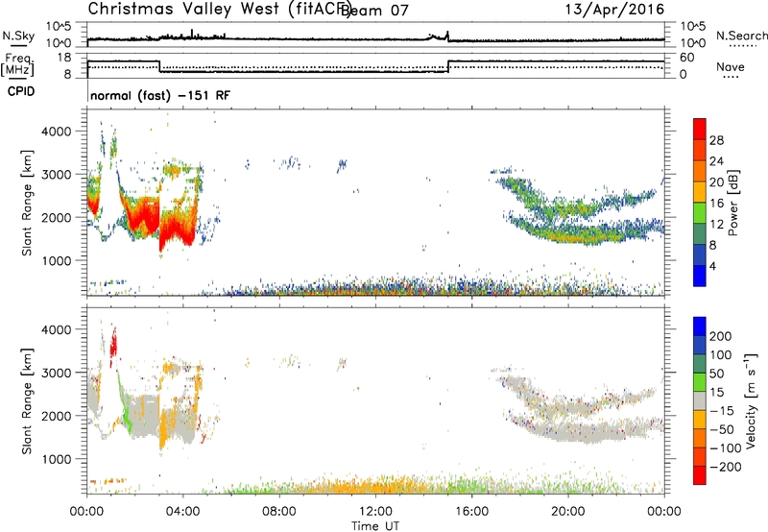The height and width of the screenshot is (532, 768).
Task: Click the "08:00" time axis label
Action: coord(278,512)
